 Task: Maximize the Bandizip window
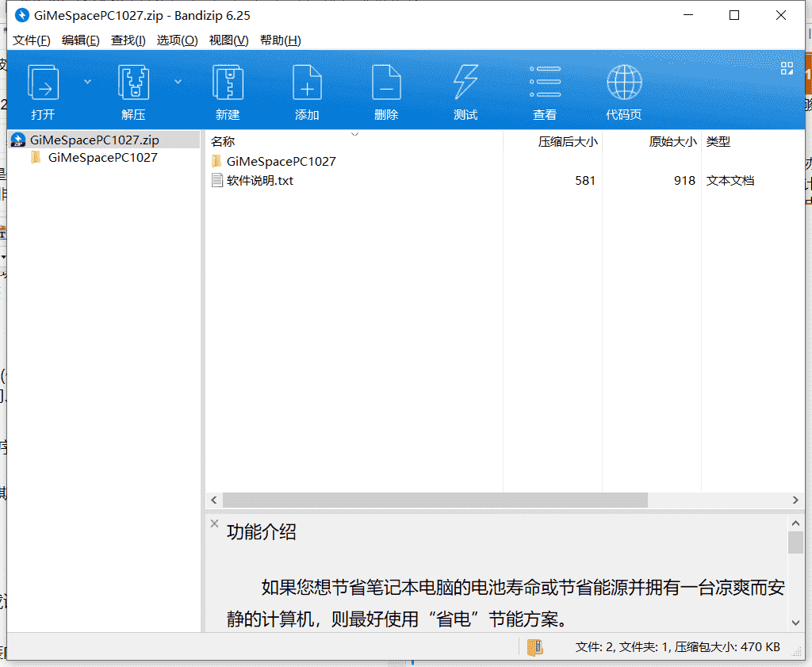click(x=734, y=15)
